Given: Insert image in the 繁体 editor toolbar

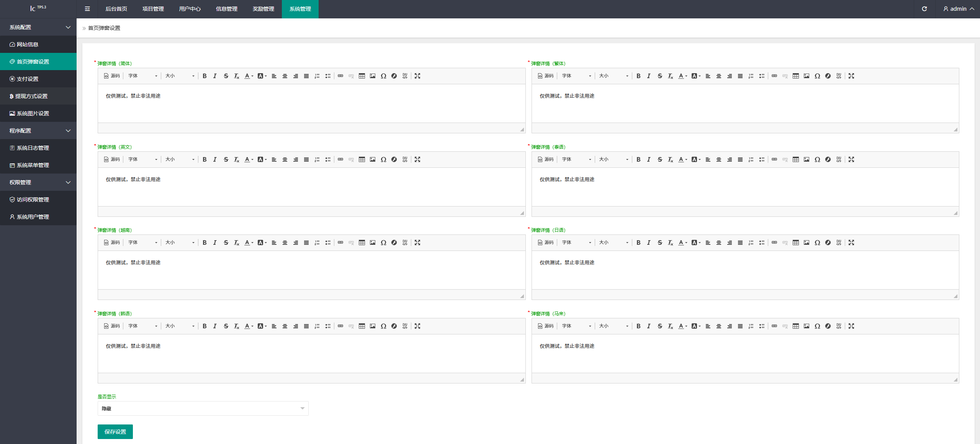Looking at the screenshot, I should pyautogui.click(x=807, y=76).
